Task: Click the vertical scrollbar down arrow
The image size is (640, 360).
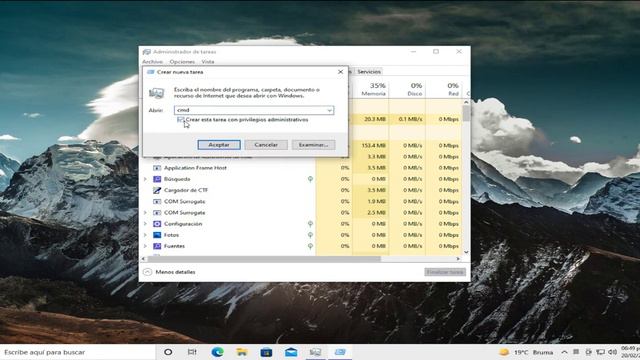Action: [x=466, y=252]
